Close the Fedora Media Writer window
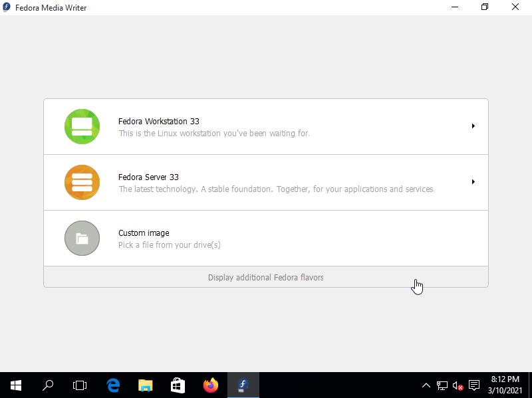 point(515,7)
